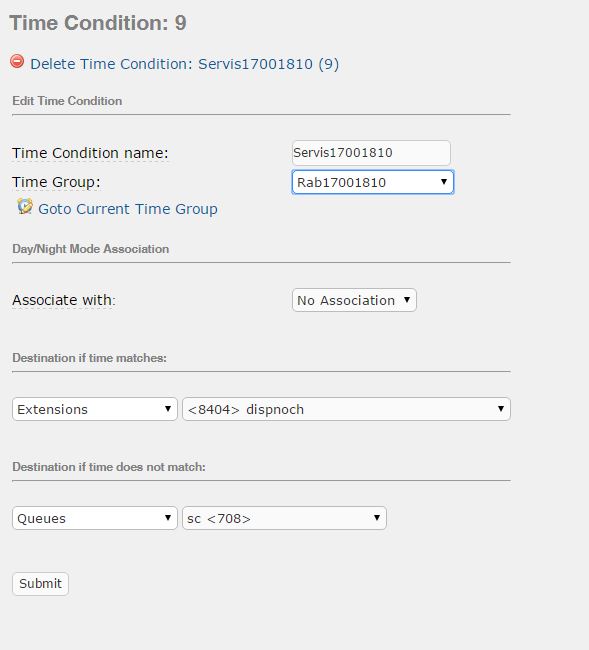
Task: Click Destination if time does not match header
Action: coord(109,467)
